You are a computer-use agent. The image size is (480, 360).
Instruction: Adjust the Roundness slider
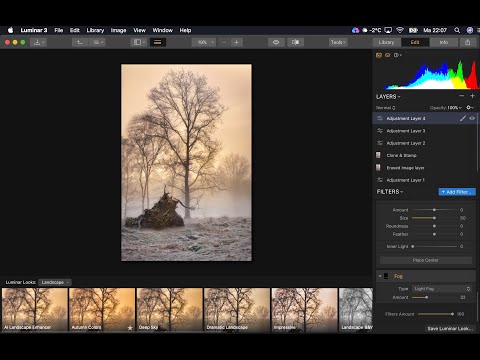[434, 226]
